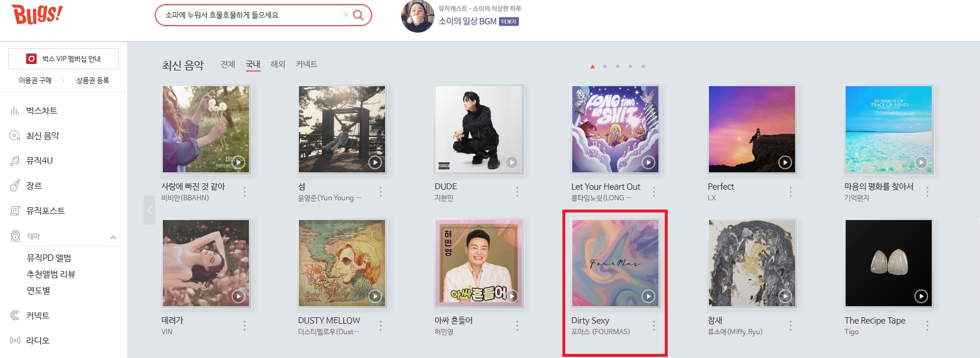
Task: Open the 아싸 흔들어 album cover thumbnail
Action: tap(479, 263)
